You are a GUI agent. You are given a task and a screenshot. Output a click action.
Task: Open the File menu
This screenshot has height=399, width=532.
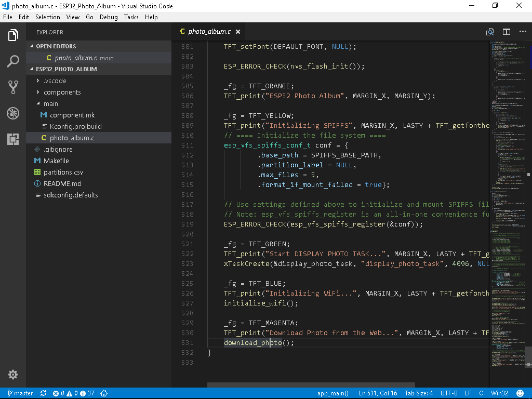pyautogui.click(x=7, y=17)
